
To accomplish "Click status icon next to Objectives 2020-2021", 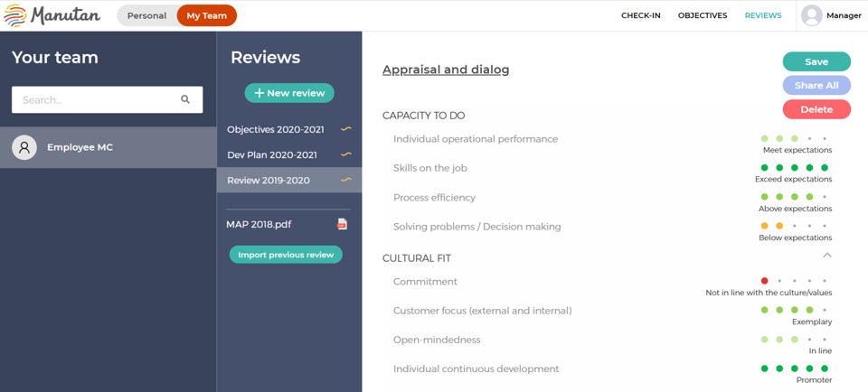I will (x=345, y=129).
